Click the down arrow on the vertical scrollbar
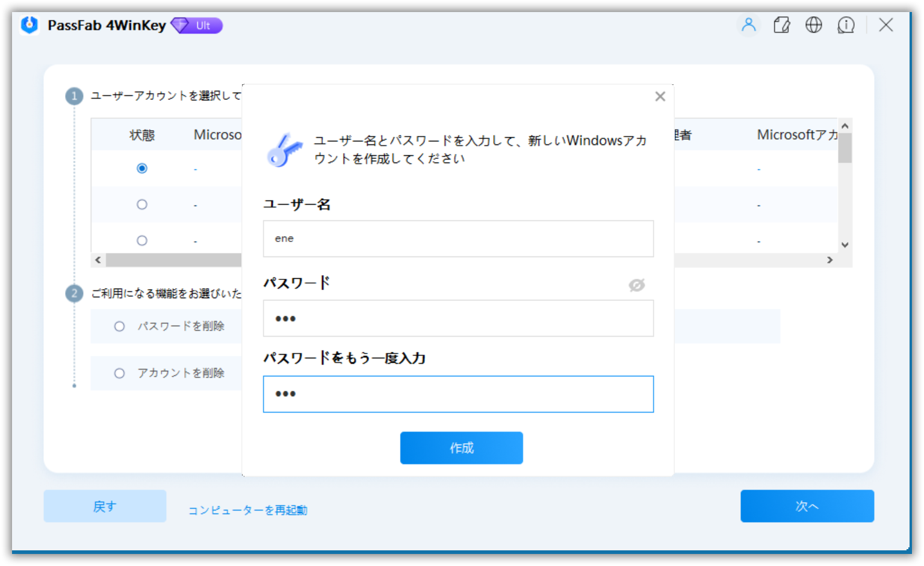 [844, 244]
